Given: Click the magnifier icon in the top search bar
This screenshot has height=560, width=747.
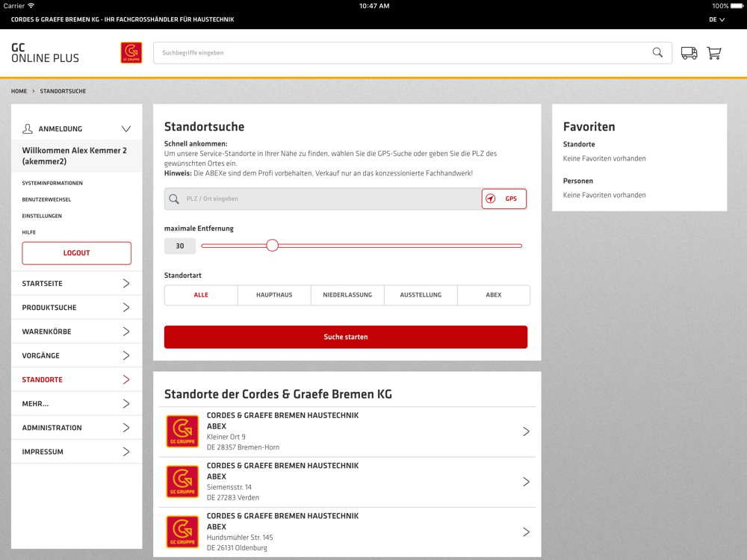Looking at the screenshot, I should click(x=657, y=52).
